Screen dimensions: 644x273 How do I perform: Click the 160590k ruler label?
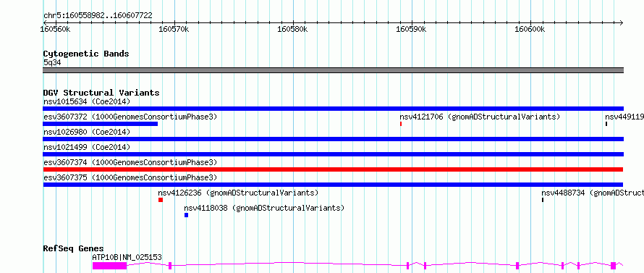(412, 29)
